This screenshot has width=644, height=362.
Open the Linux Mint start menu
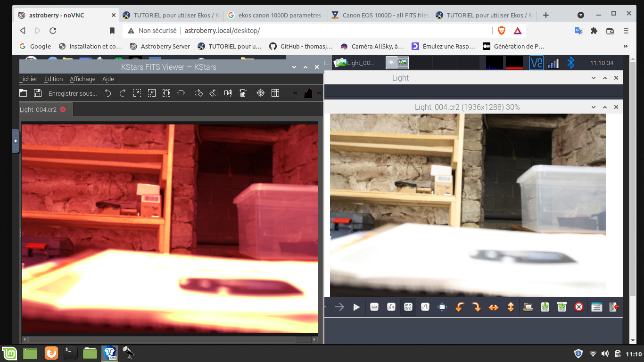tap(9, 353)
